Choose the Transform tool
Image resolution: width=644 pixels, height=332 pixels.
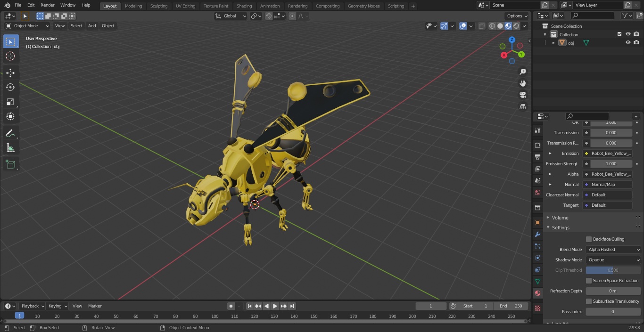[10, 116]
